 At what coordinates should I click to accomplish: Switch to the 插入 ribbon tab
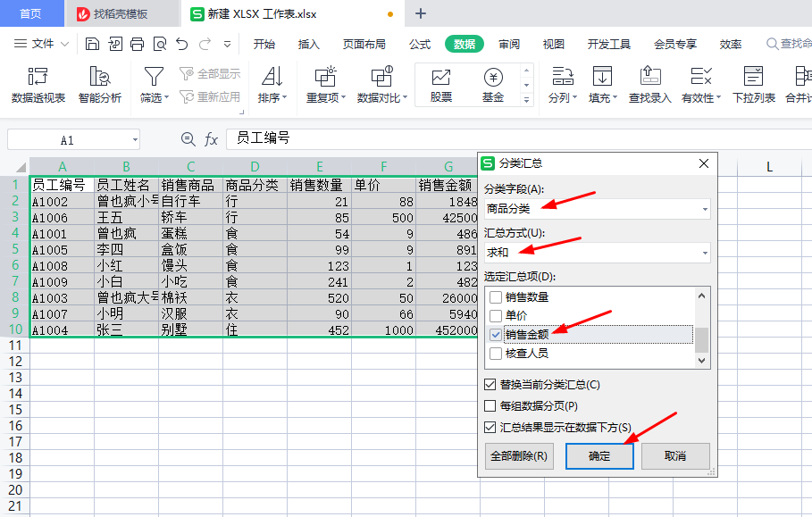[x=309, y=44]
